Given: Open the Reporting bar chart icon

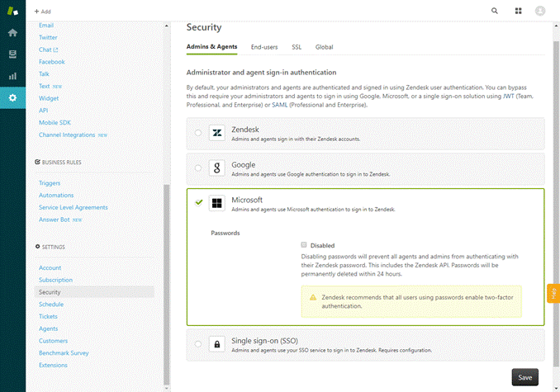Looking at the screenshot, I should point(12,76).
